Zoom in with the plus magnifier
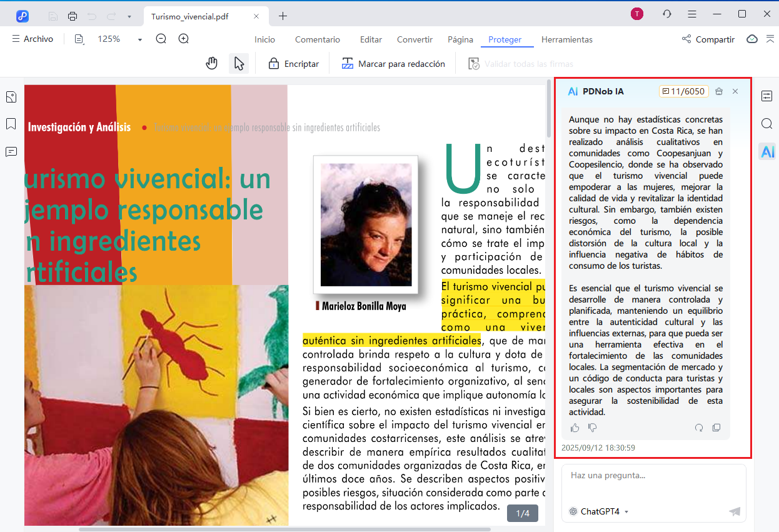The height and width of the screenshot is (532, 779). pyautogui.click(x=183, y=39)
